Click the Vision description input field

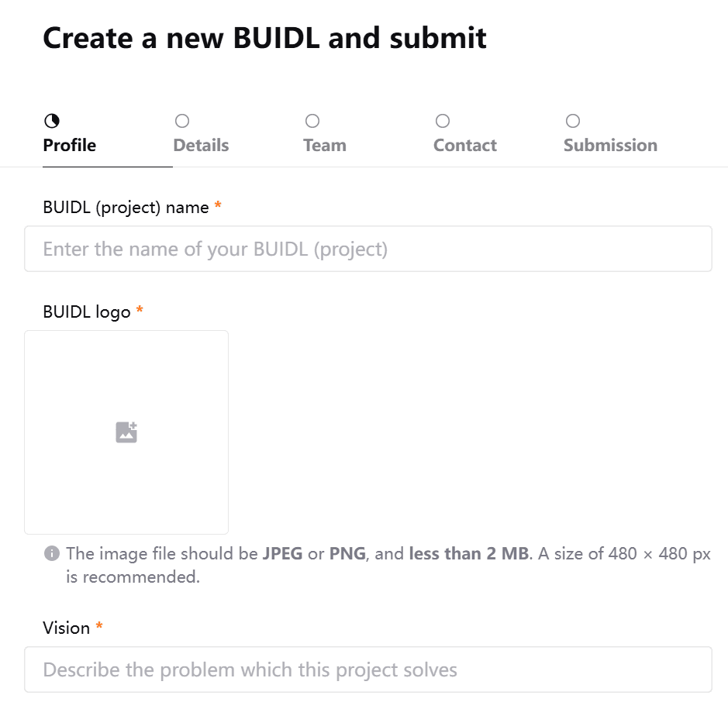pos(368,669)
